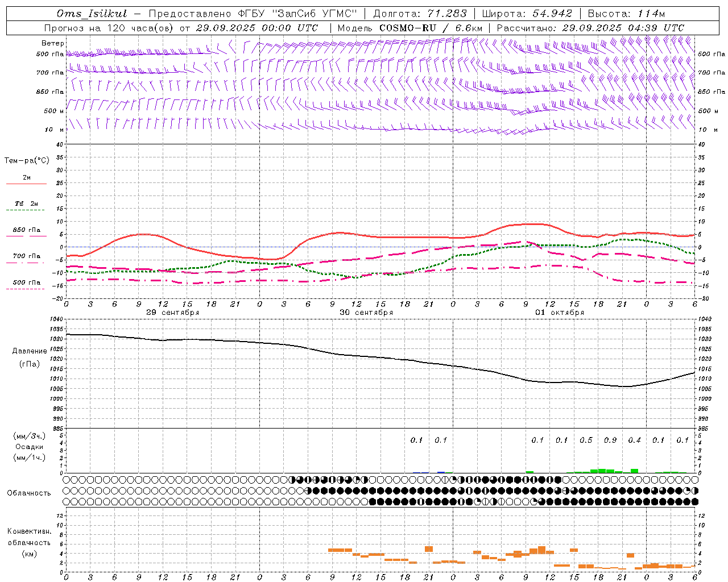Click the 'Давление' pressure panel title

pyautogui.click(x=30, y=351)
